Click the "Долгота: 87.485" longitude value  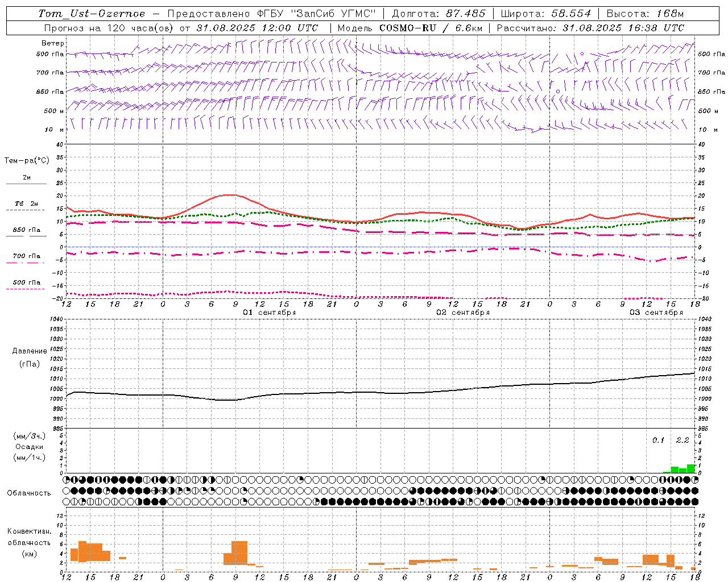439,14
